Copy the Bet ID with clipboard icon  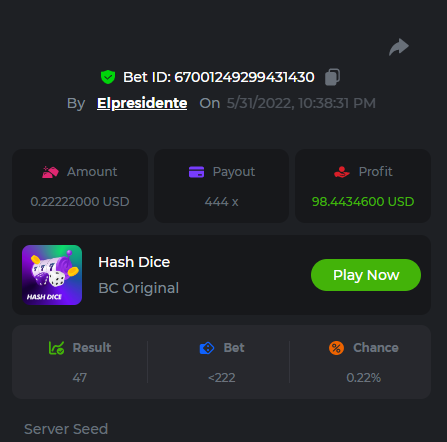point(332,77)
